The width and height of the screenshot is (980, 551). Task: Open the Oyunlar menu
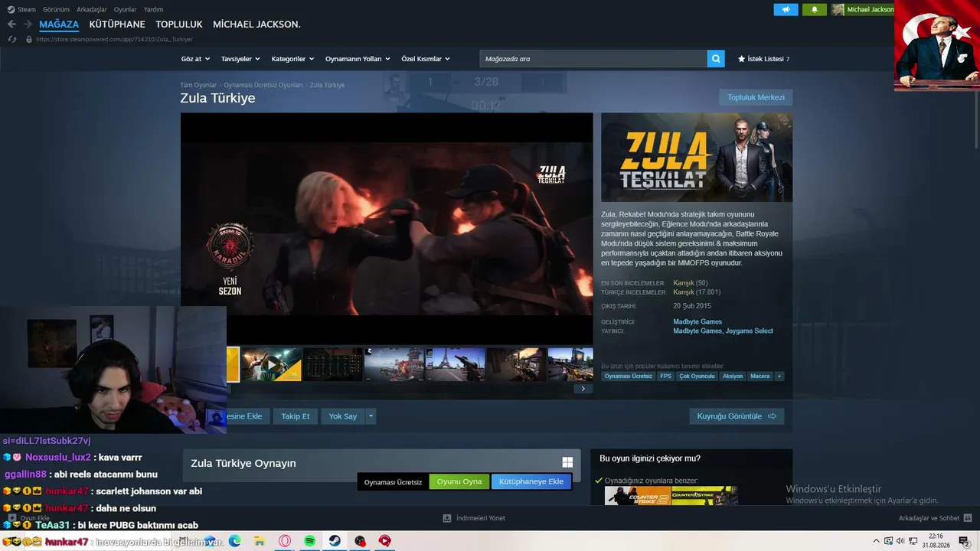click(x=125, y=10)
